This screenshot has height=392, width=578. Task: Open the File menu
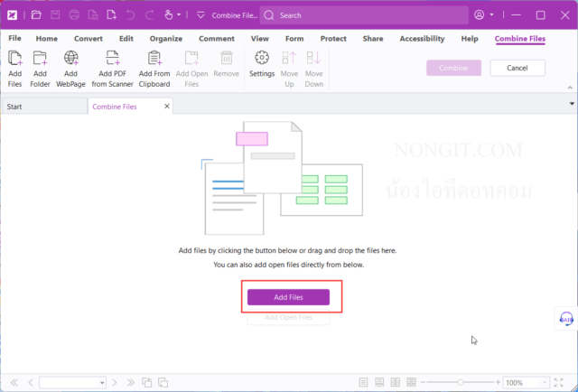click(x=14, y=38)
